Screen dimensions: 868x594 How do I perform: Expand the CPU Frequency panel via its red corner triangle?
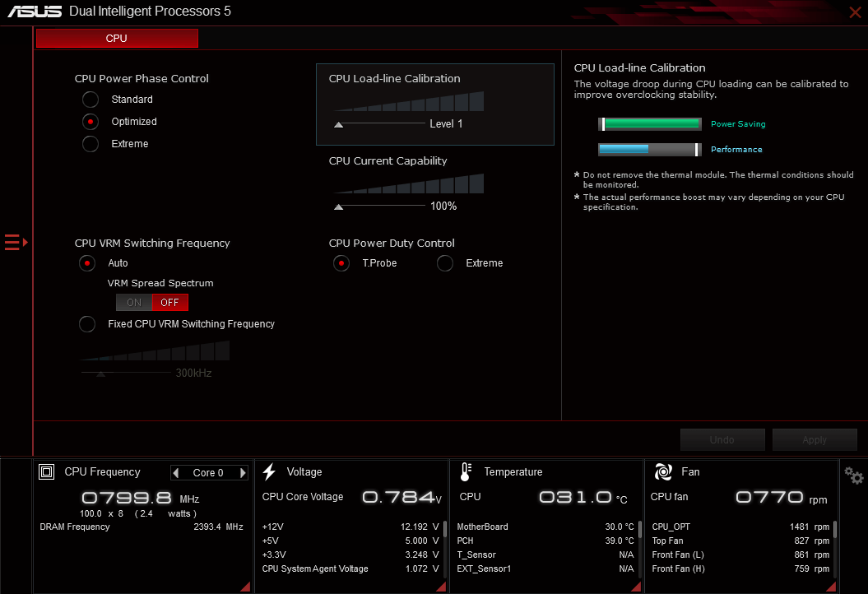coord(245,587)
